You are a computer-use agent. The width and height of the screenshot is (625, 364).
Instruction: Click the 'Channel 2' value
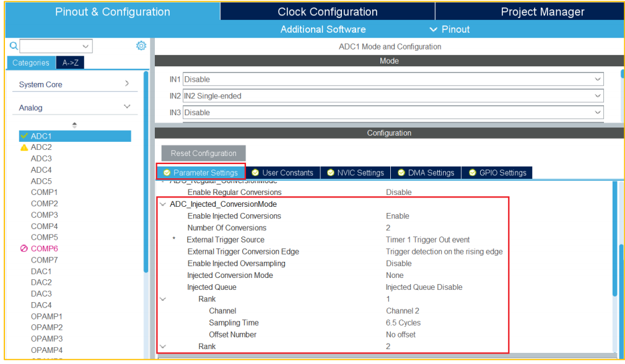tap(402, 311)
